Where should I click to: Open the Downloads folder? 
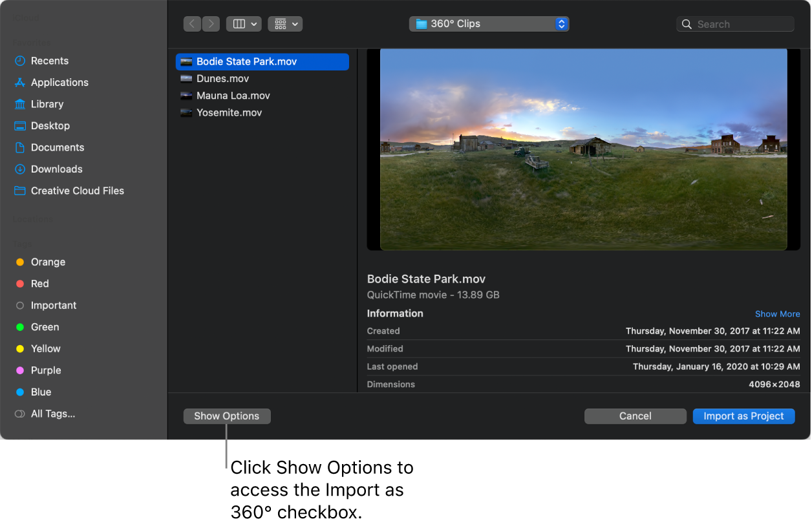pos(56,169)
